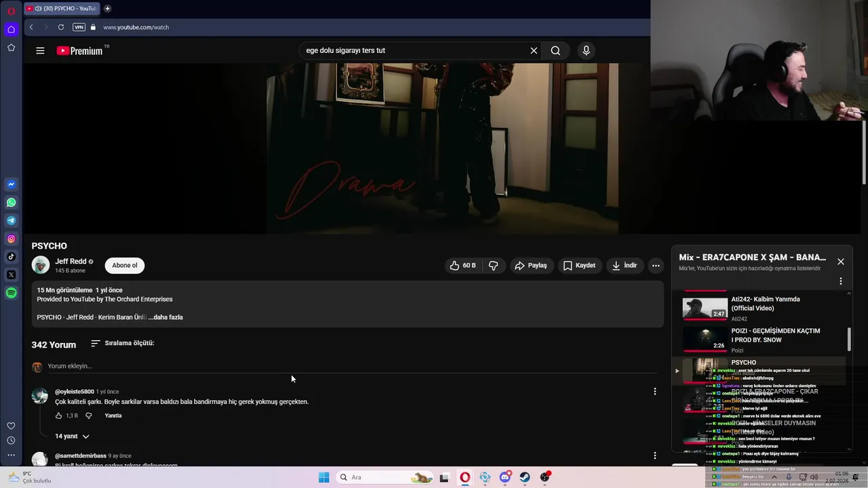The image size is (868, 488).
Task: Open the Mix playlist three-dots menu
Action: click(x=841, y=281)
